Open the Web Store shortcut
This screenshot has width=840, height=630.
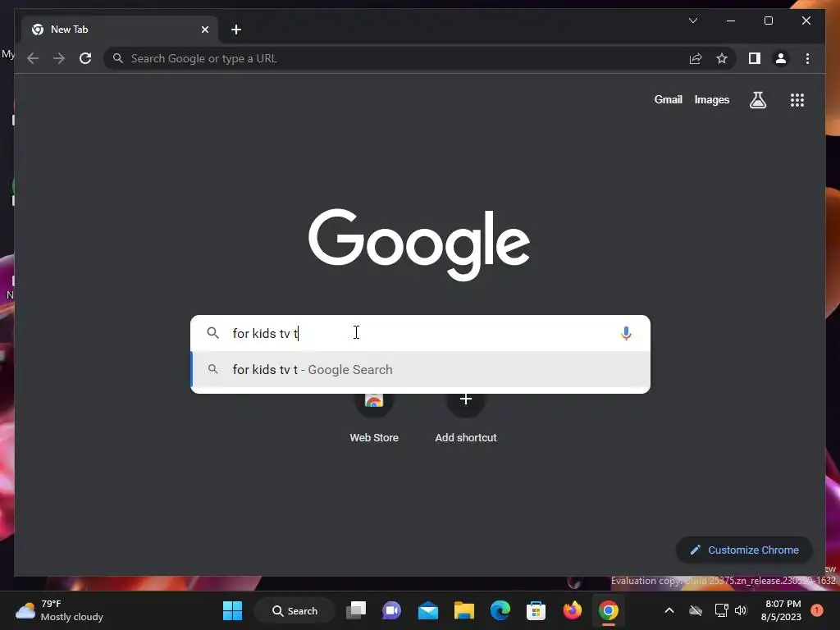pyautogui.click(x=374, y=418)
